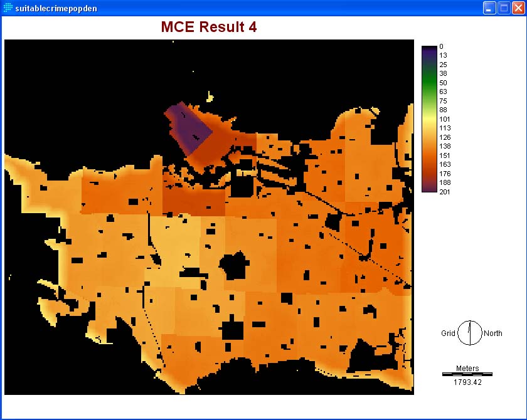Viewport: 527px width, 420px height.
Task: Maximize the suitablecrimepopden map window
Action: tap(503, 8)
